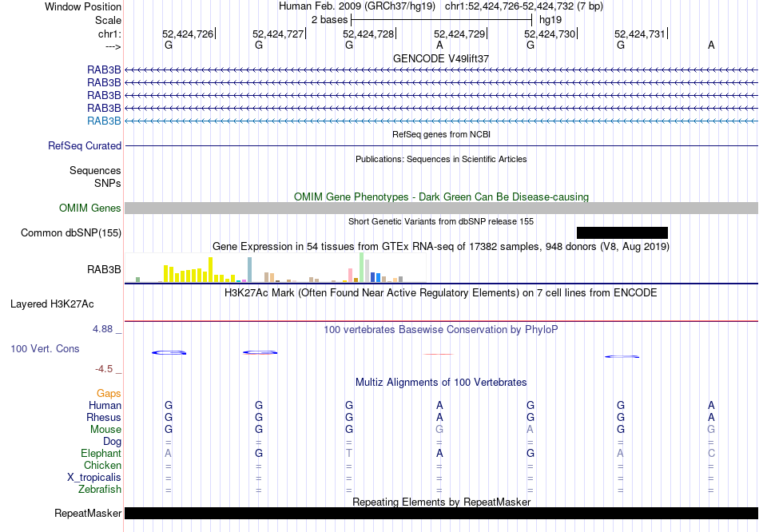Open the GENCODE V49lift37 track title

point(441,58)
